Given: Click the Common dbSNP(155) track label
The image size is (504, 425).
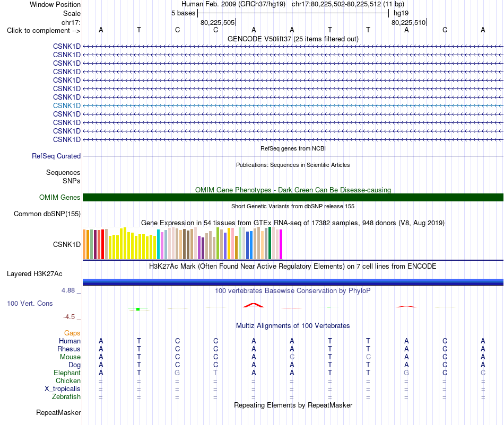Looking at the screenshot, I should point(47,214).
